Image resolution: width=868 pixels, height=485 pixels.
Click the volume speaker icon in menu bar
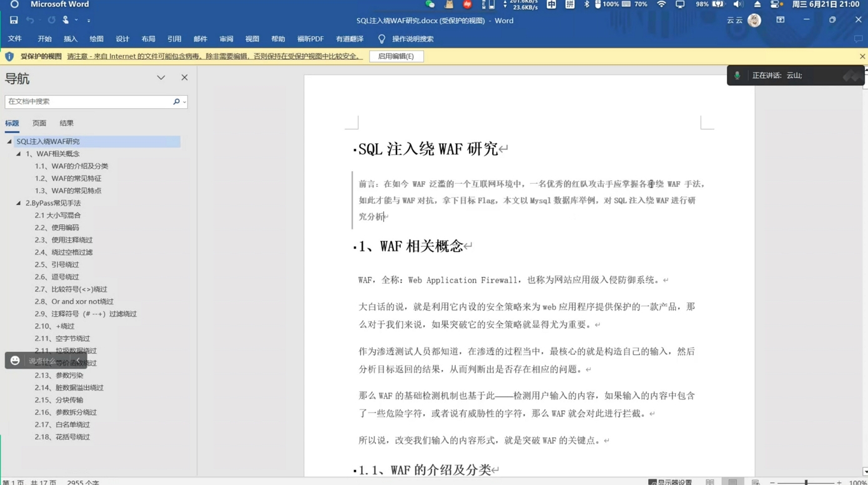click(738, 4)
